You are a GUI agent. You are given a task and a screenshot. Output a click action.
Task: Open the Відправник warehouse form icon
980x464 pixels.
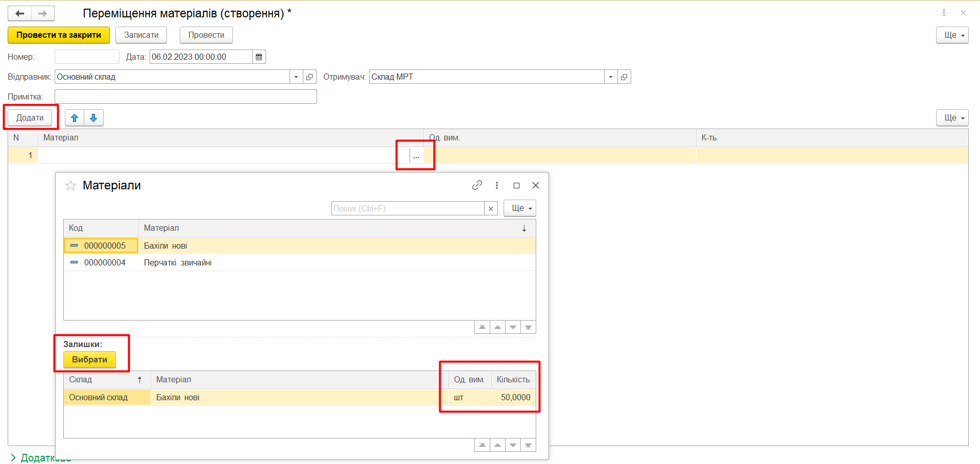pyautogui.click(x=309, y=77)
